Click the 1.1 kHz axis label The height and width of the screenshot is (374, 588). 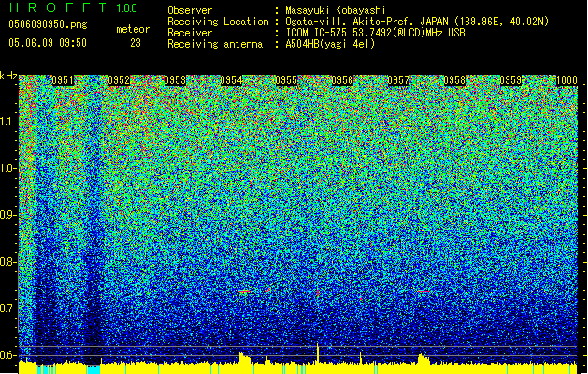tap(8, 122)
